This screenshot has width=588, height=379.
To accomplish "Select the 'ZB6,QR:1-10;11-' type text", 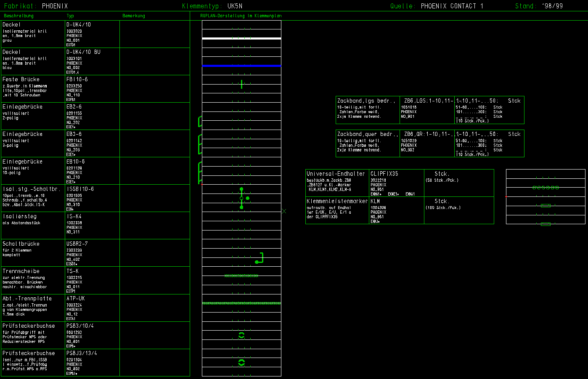I will (429, 134).
